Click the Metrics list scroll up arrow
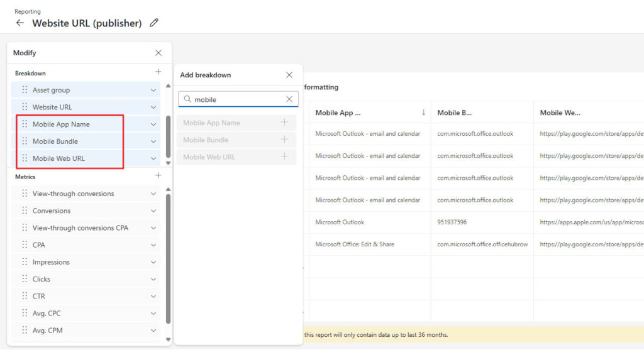The height and width of the screenshot is (362, 644). click(168, 189)
